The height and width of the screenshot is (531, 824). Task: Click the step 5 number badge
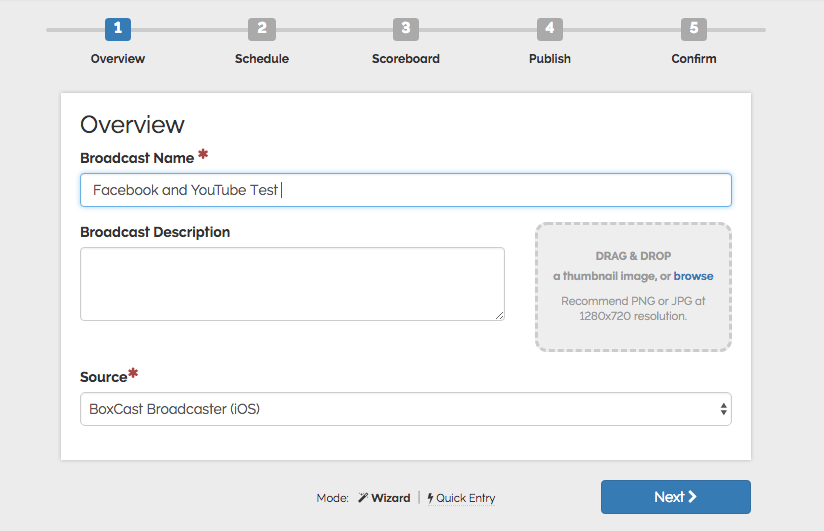(693, 29)
